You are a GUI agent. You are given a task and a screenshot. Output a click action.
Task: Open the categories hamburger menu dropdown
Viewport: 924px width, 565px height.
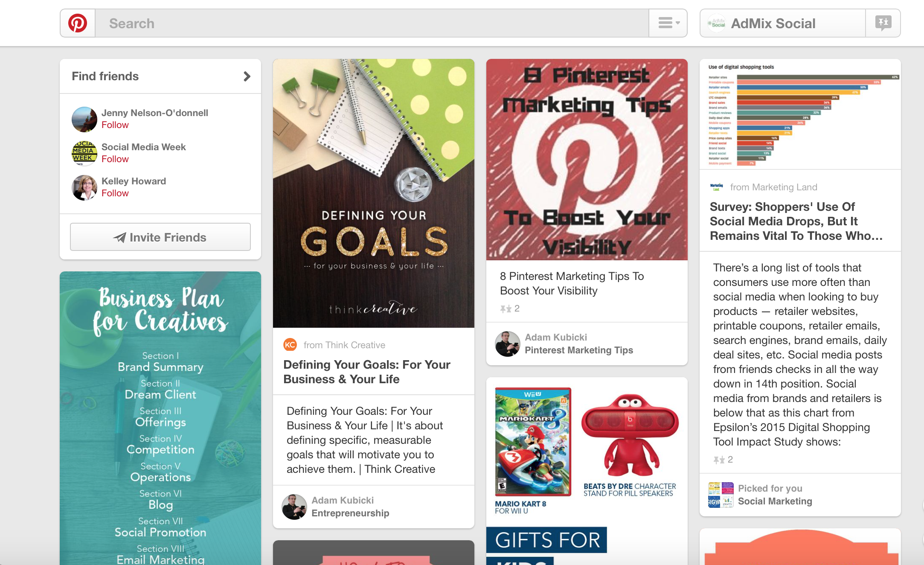click(x=668, y=23)
